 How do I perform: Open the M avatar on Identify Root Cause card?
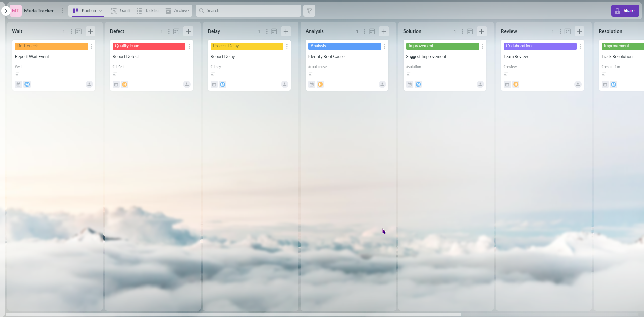[321, 84]
